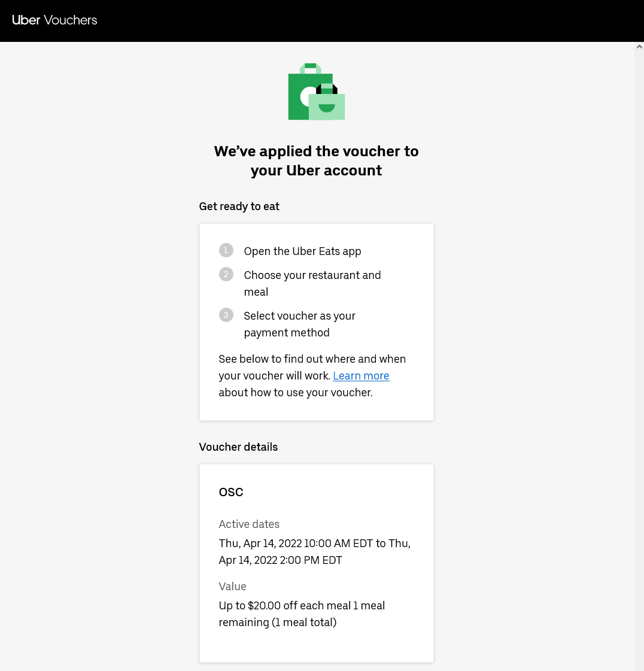
Task: Open the Learn more link
Action: click(361, 376)
